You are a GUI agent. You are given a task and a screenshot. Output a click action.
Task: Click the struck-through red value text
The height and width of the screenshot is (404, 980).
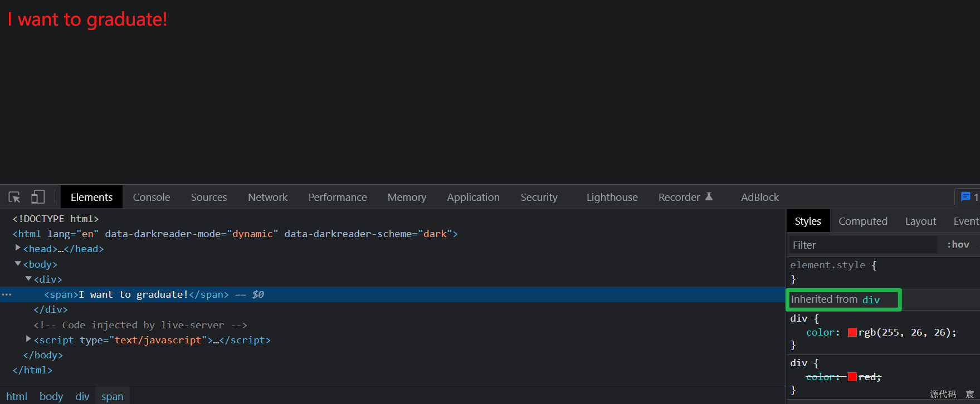[867, 377]
